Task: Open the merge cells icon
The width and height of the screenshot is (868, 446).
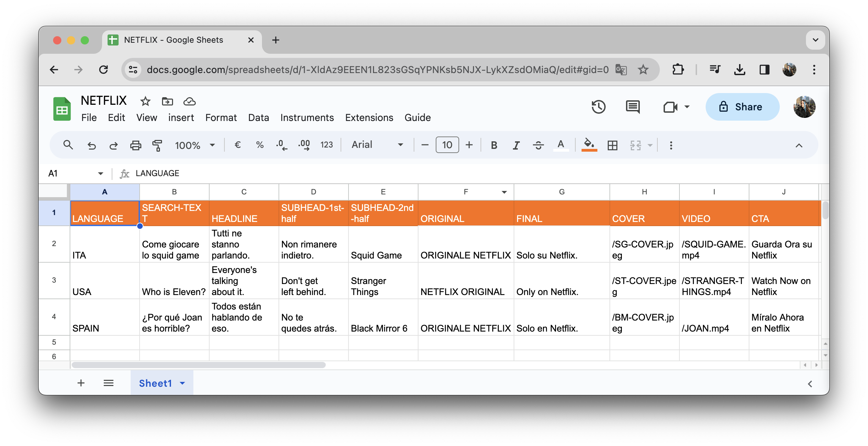Action: click(x=635, y=145)
